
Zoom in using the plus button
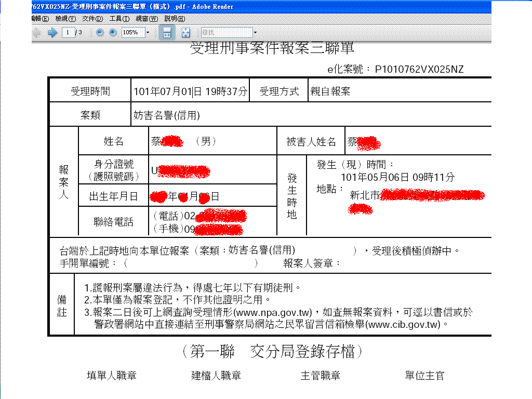coord(112,33)
